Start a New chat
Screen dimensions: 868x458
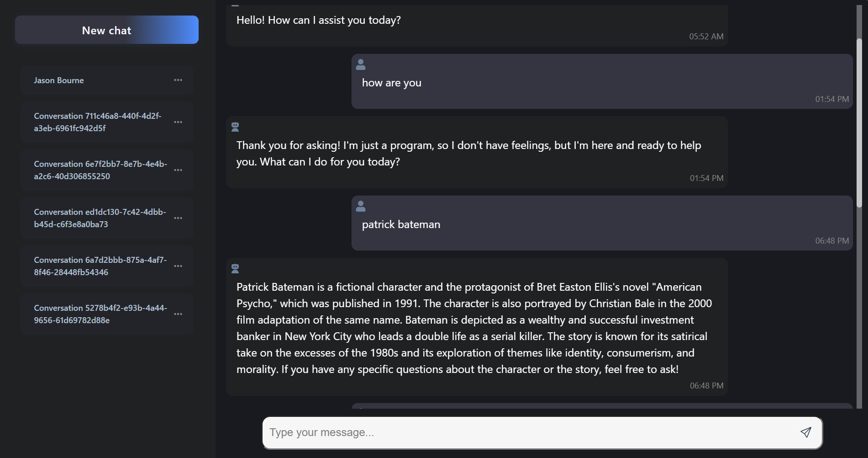pos(107,30)
